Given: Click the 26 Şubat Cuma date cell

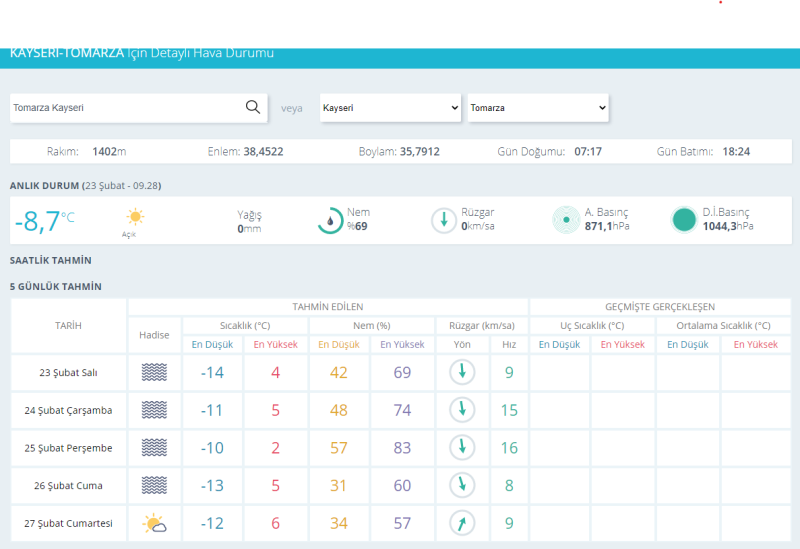Looking at the screenshot, I should (68, 486).
